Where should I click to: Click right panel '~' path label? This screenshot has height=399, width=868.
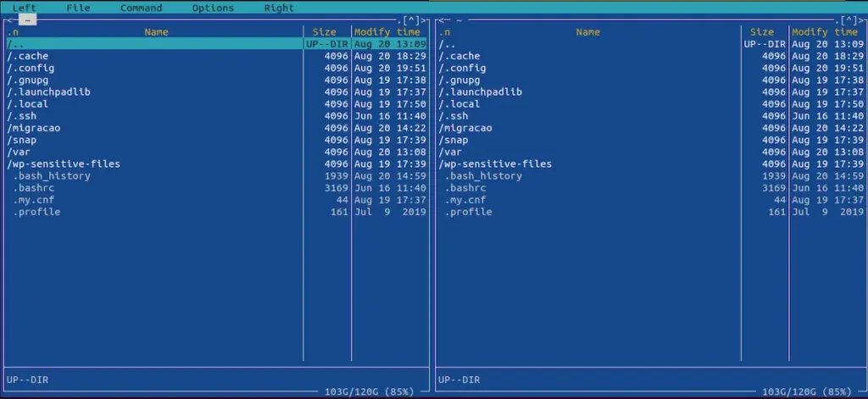(459, 20)
